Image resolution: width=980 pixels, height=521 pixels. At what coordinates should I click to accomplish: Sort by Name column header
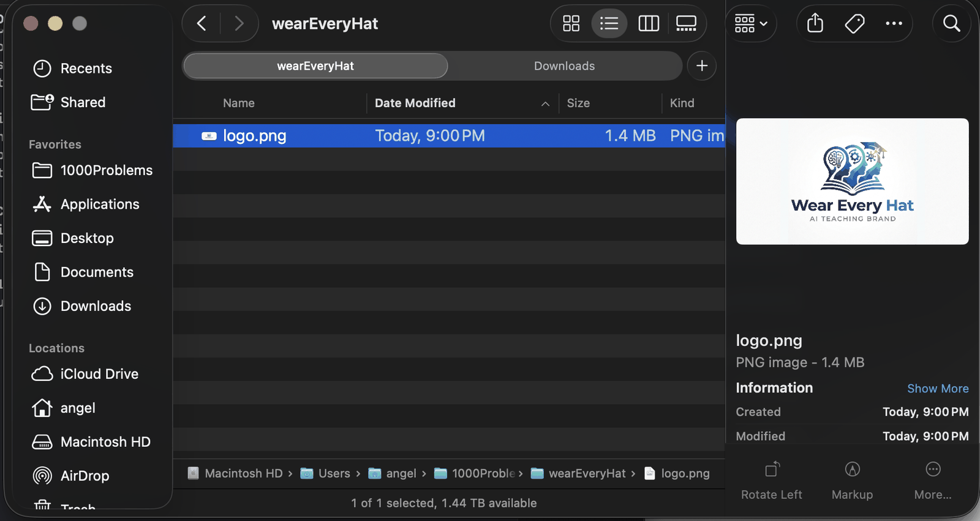239,103
